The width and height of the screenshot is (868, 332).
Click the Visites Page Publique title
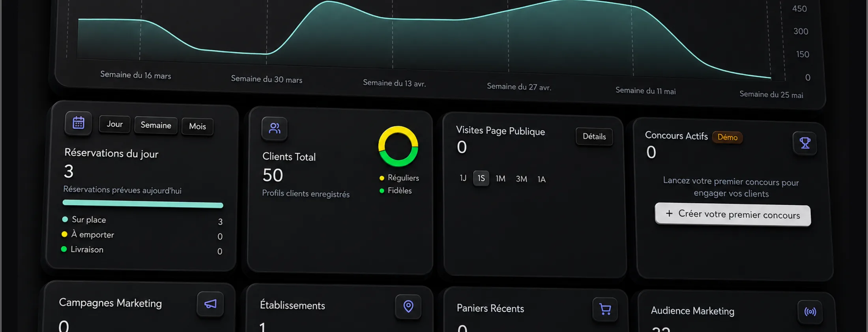pos(500,131)
